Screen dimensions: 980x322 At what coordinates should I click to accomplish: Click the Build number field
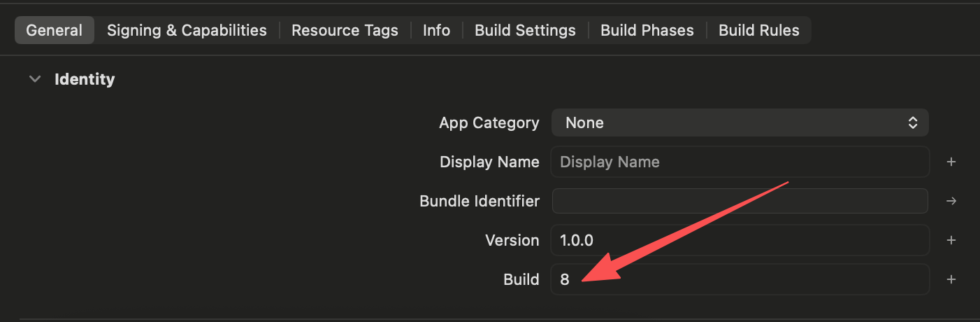[740, 279]
